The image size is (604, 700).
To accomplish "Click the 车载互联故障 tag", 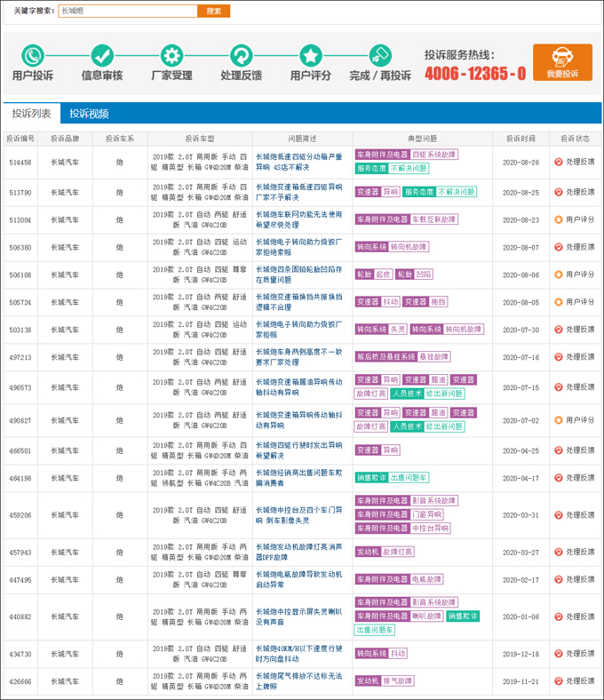I will coord(434,219).
